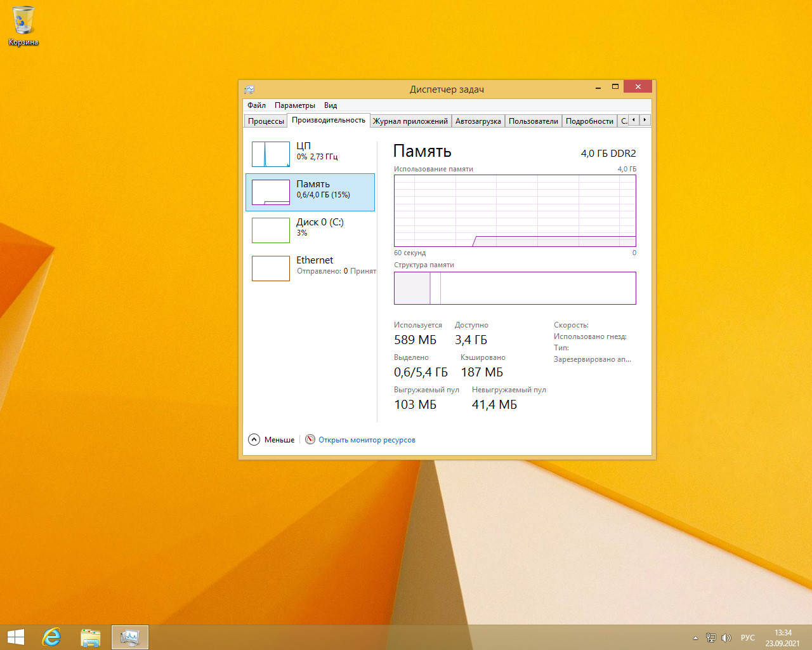Screen dimensions: 812x650
Task: Click the РУС language indicator
Action: click(747, 638)
